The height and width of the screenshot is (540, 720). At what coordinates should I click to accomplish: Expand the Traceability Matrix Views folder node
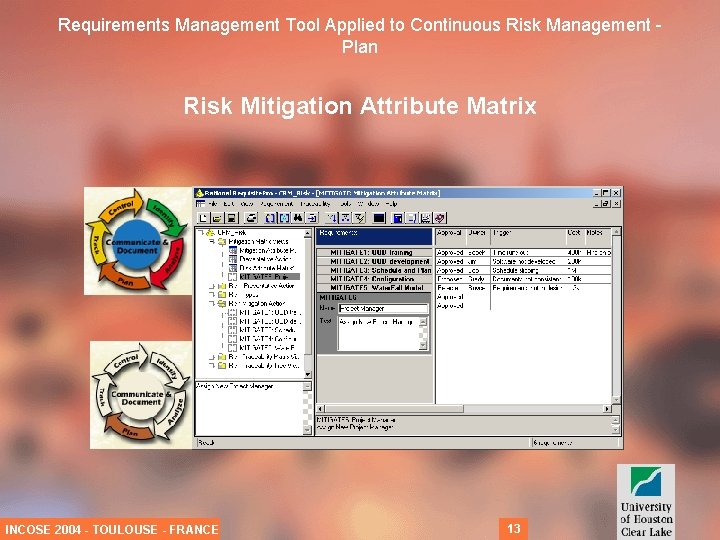click(212, 357)
